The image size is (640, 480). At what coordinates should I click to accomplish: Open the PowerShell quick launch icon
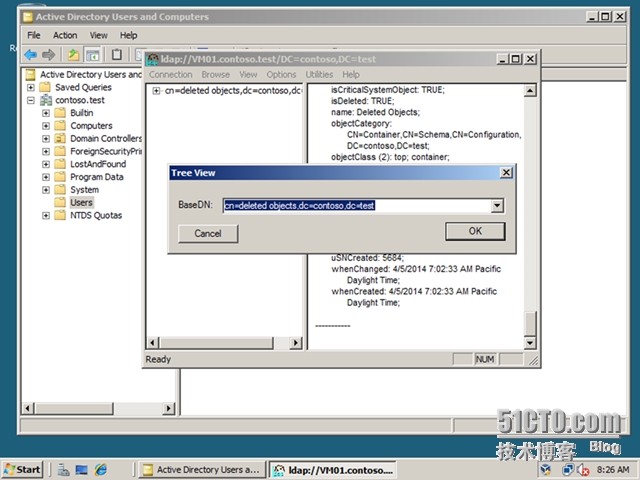(82, 470)
